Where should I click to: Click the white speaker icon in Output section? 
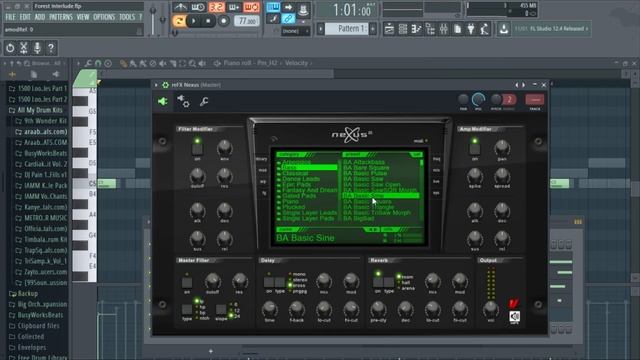click(x=515, y=316)
